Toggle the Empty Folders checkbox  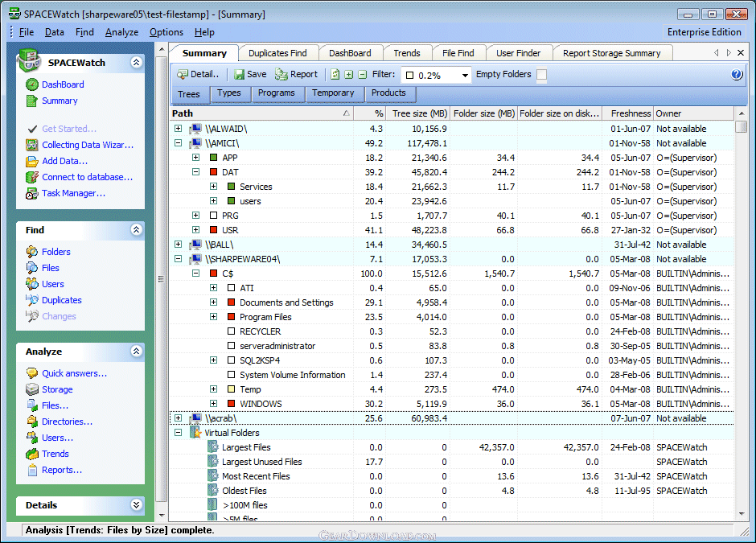coord(542,75)
